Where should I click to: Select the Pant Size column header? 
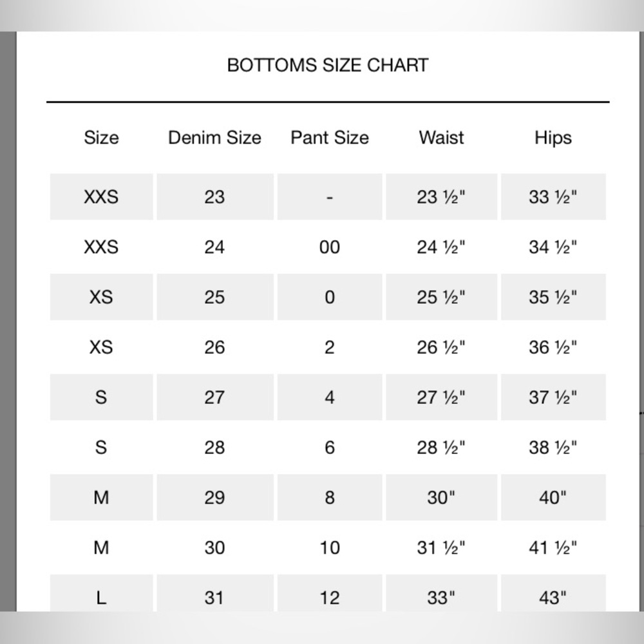pyautogui.click(x=330, y=138)
